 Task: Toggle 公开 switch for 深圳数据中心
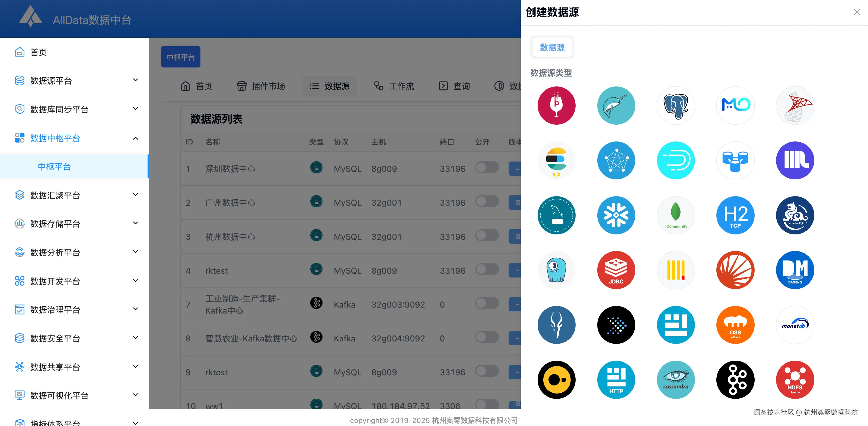[487, 168]
